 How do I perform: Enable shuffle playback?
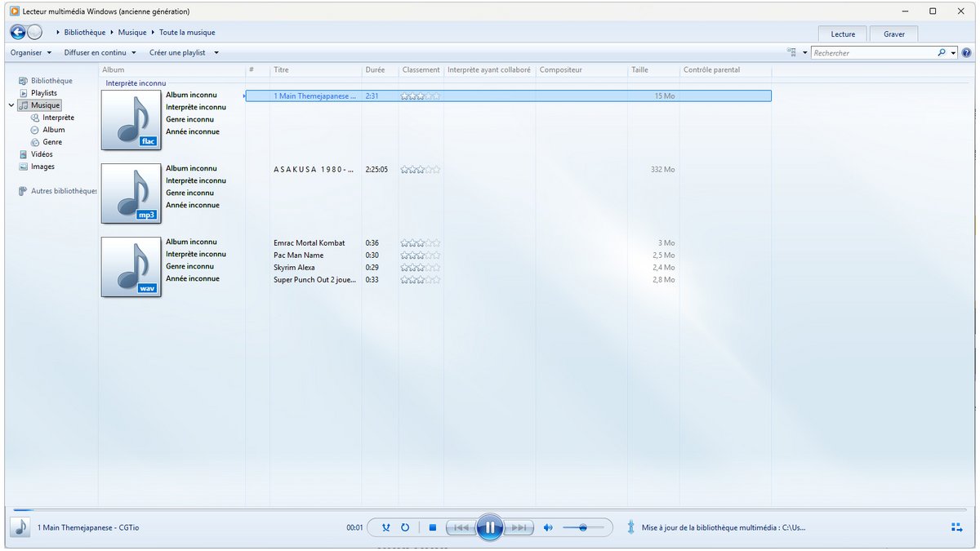tap(385, 527)
